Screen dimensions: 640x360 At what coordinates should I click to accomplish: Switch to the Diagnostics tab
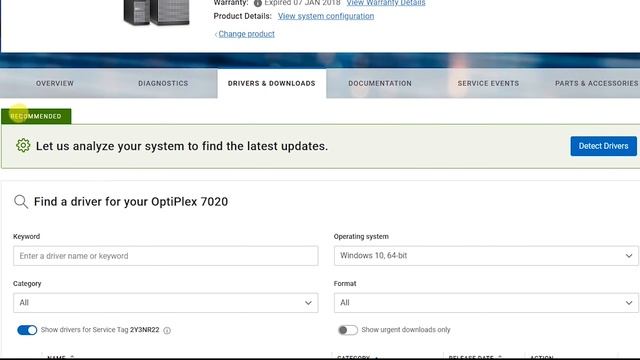point(163,83)
